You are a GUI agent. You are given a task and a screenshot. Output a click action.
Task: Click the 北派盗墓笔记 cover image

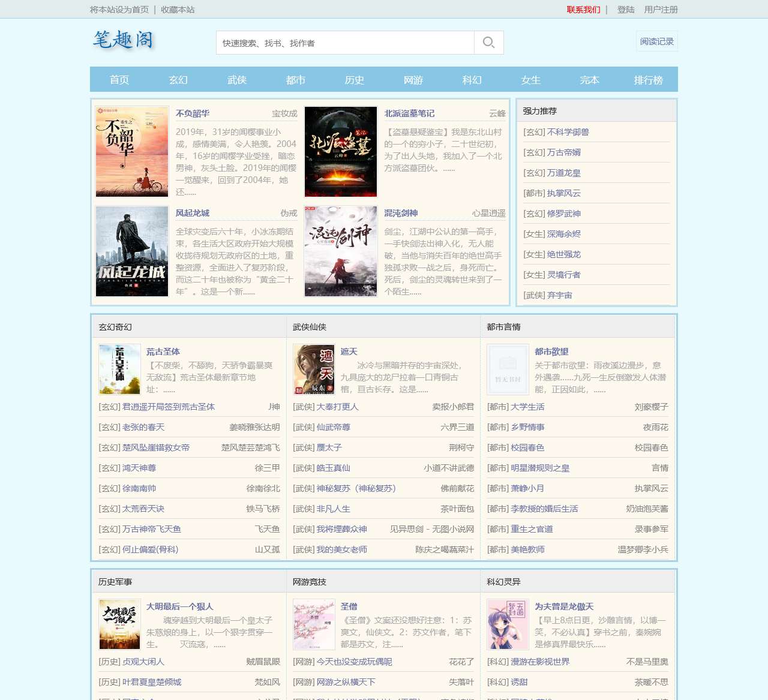pyautogui.click(x=340, y=151)
